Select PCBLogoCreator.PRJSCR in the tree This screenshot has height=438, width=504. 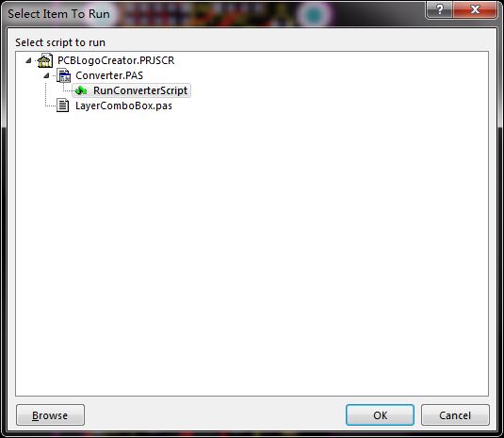click(116, 60)
